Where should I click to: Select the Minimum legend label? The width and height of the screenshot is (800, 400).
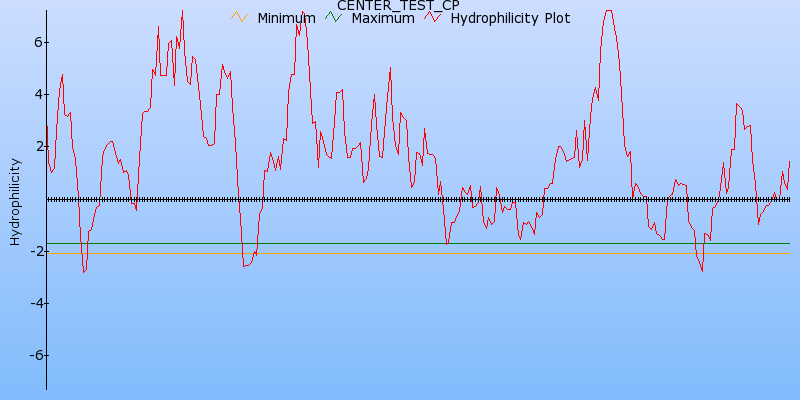[286, 18]
